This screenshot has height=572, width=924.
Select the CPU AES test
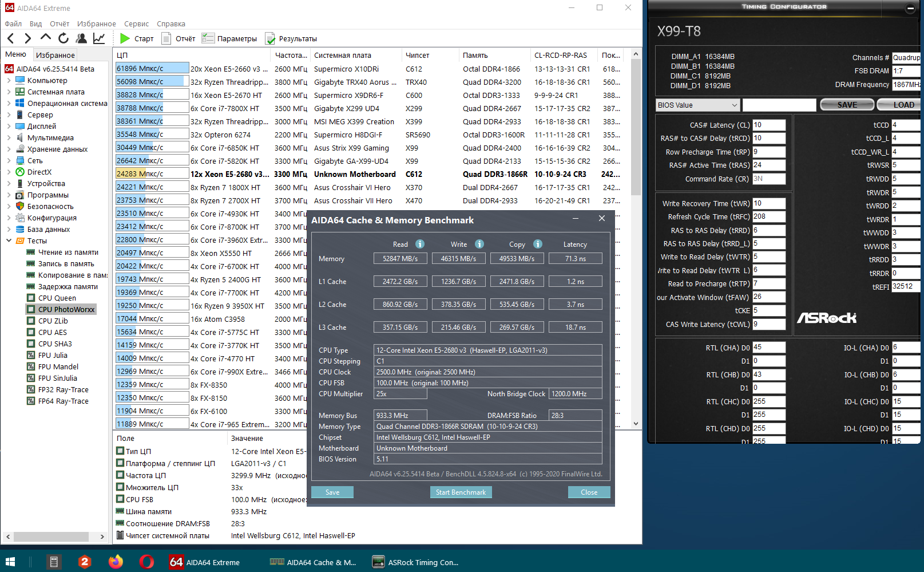[x=52, y=332]
